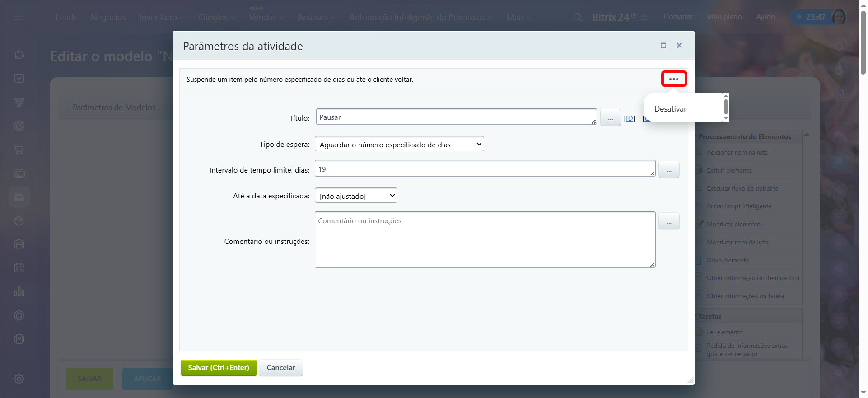Click the Título text field

[456, 117]
